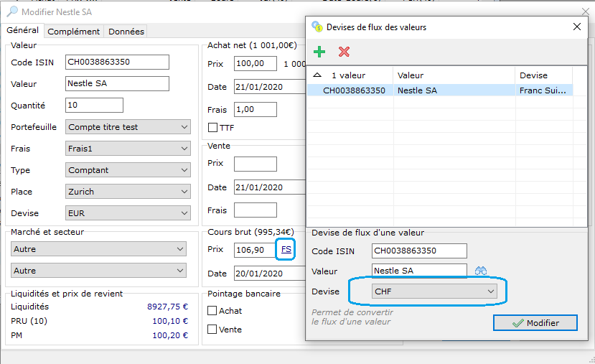The height and width of the screenshot is (364, 595).
Task: Sort by the 1 valeur column header
Action: click(350, 75)
